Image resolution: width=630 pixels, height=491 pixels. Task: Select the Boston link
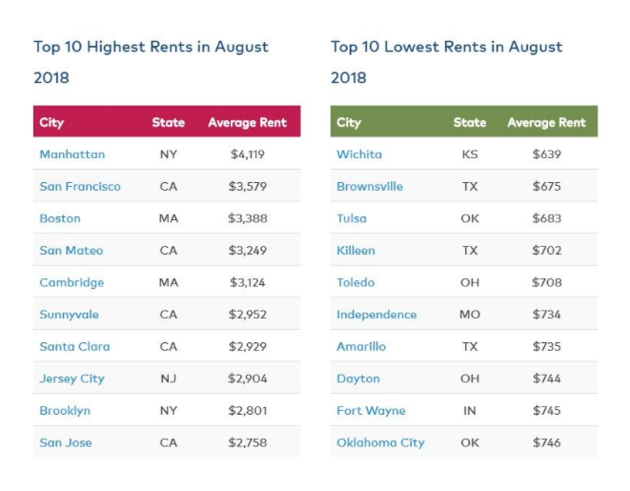pyautogui.click(x=60, y=218)
